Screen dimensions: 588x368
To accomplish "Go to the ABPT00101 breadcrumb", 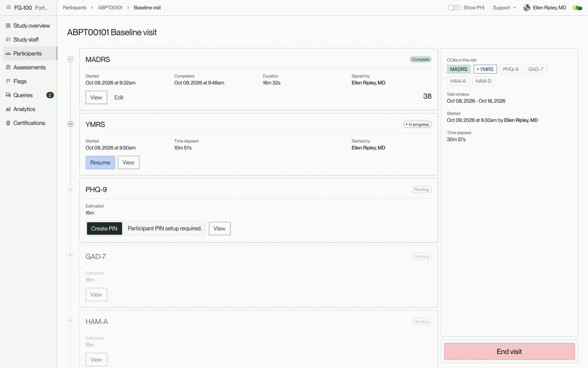I will tap(110, 8).
